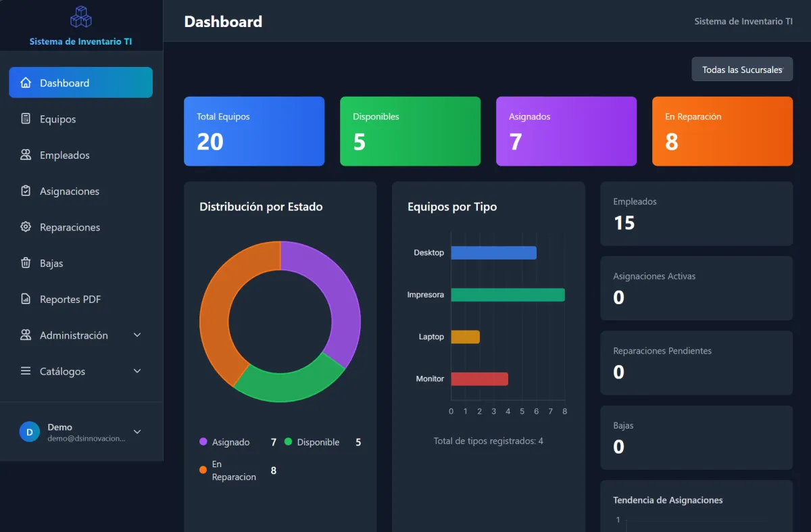Screen dimensions: 811x532
Task: Expand the Administración submenu chevron
Action: pos(137,335)
